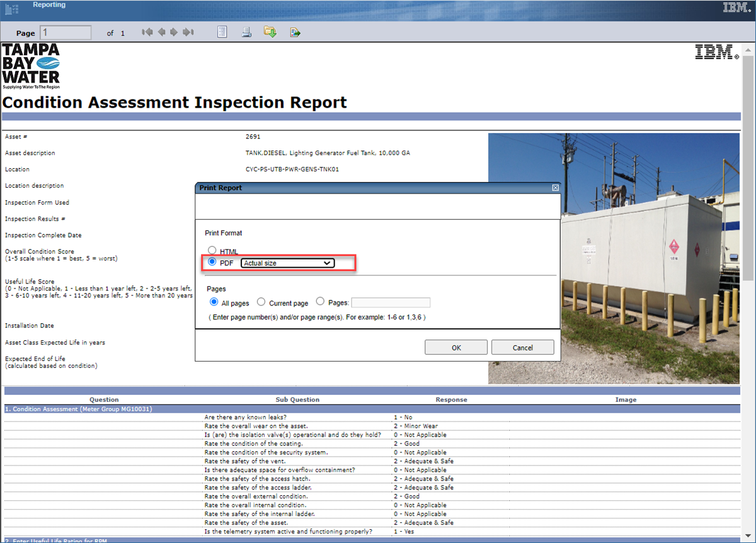The width and height of the screenshot is (756, 543).
Task: Click inside the page number field
Action: coord(65,32)
